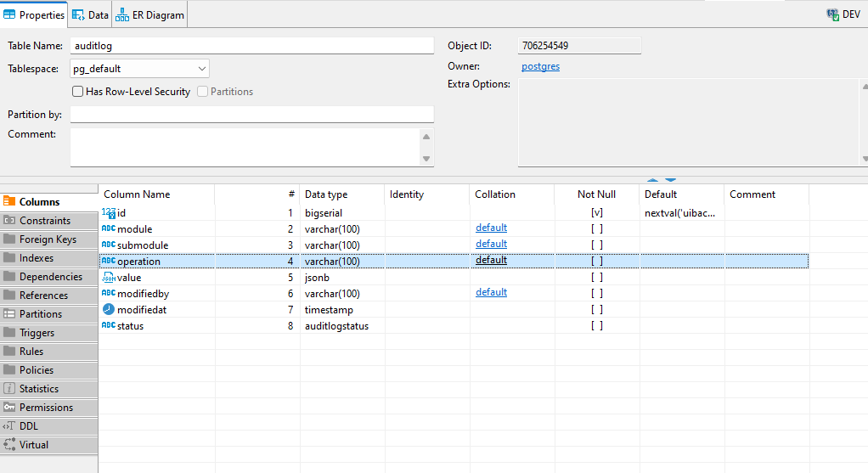The image size is (868, 473).
Task: Open the postgres owner link
Action: point(540,66)
